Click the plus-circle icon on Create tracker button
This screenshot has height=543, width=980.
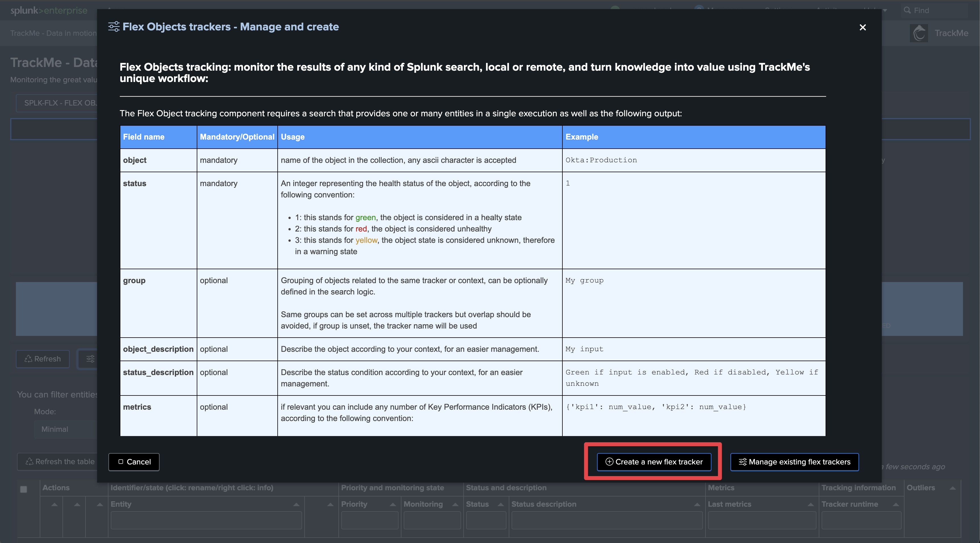pos(609,462)
